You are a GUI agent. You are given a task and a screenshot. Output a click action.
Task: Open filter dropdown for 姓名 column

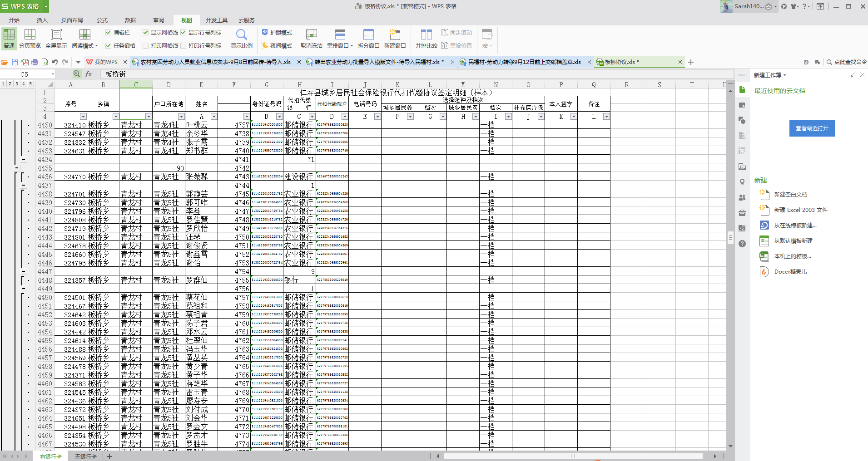[214, 117]
